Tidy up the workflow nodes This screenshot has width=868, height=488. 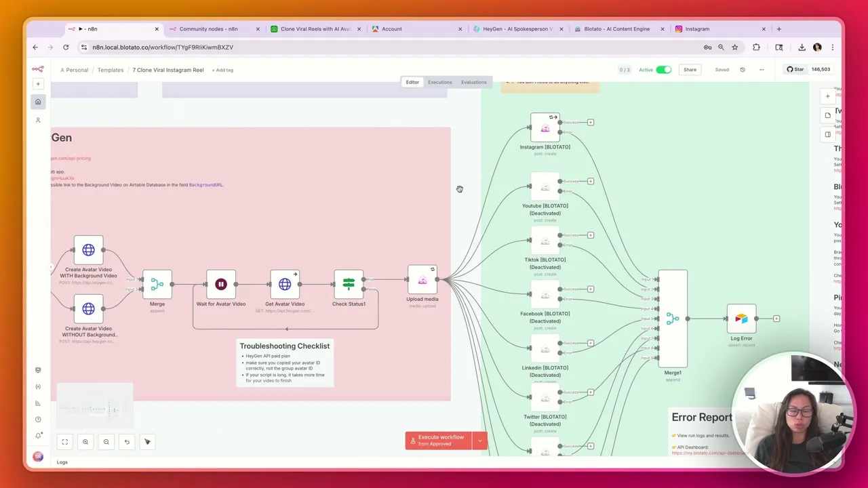pyautogui.click(x=147, y=442)
